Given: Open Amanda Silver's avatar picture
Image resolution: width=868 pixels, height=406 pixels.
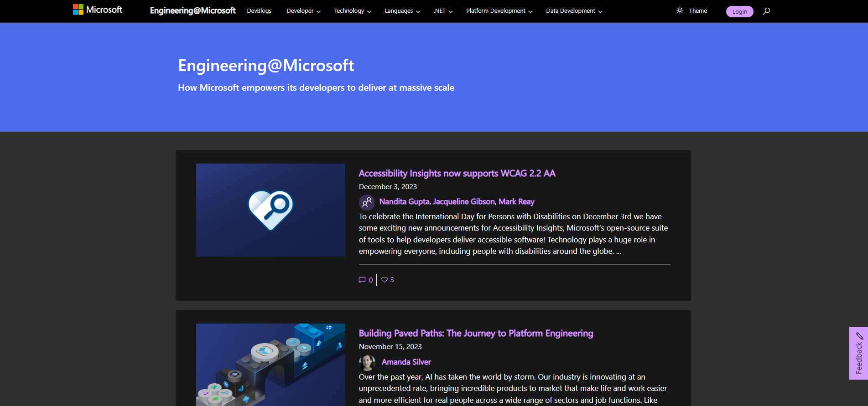Looking at the screenshot, I should coord(367,362).
